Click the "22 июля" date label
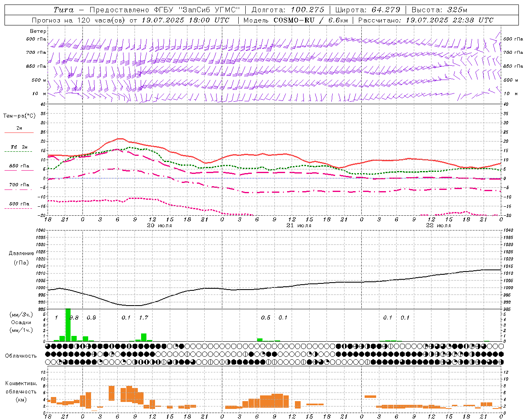The height and width of the screenshot is (420, 525). click(x=438, y=226)
